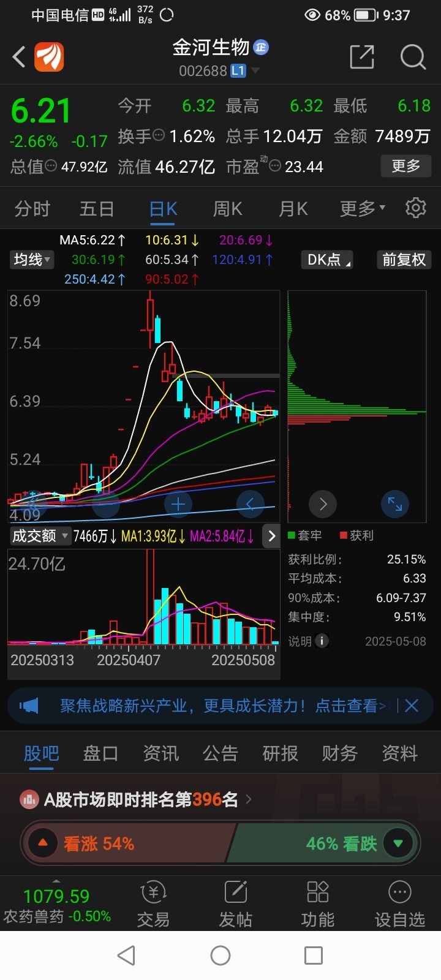Tap the 更多 button in quote panel
The image size is (441, 980).
tap(405, 165)
